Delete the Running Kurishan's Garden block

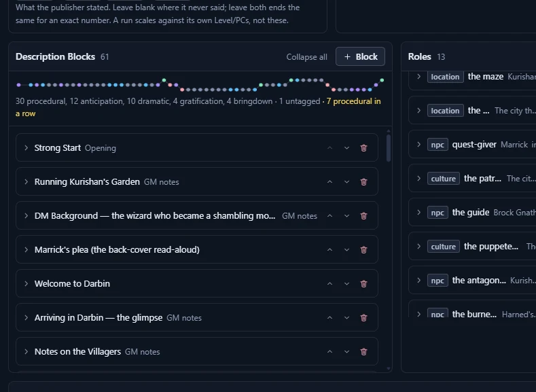pos(363,182)
